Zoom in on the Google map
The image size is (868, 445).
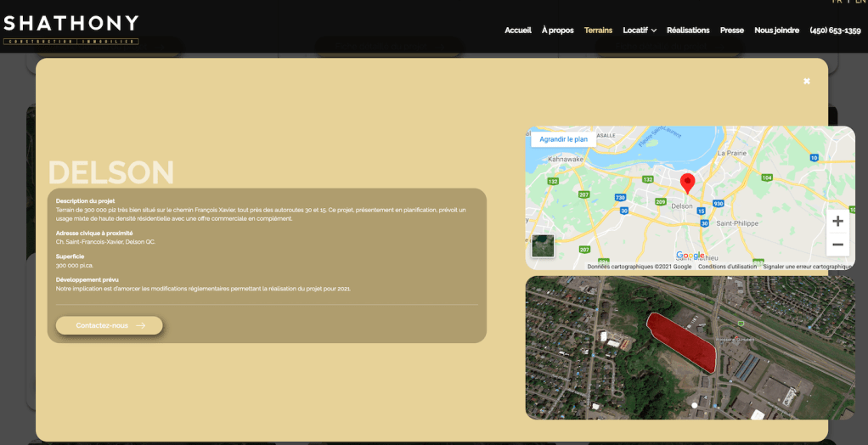pyautogui.click(x=837, y=222)
